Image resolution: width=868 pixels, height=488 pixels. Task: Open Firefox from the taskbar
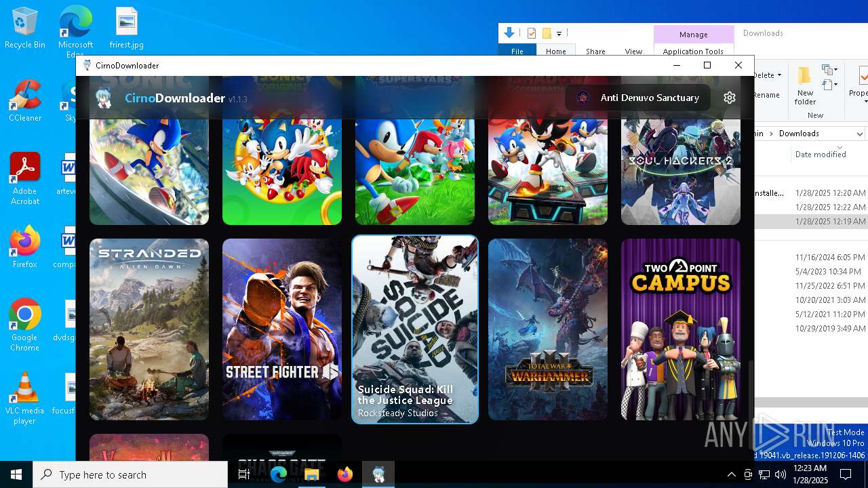click(x=345, y=474)
